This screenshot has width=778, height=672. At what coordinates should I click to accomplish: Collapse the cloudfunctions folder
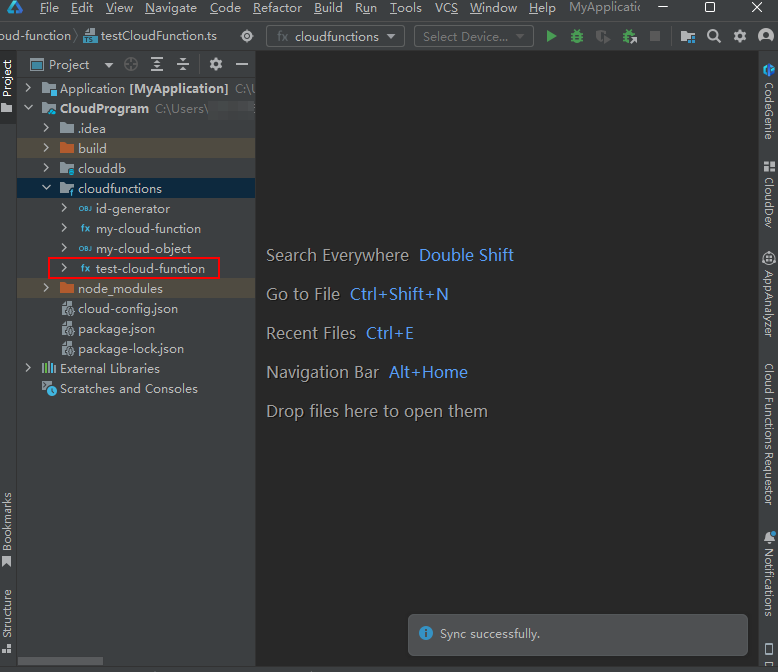(47, 188)
